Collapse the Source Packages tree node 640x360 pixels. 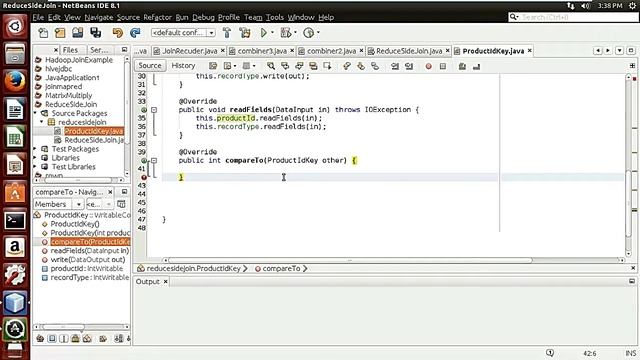(36, 113)
